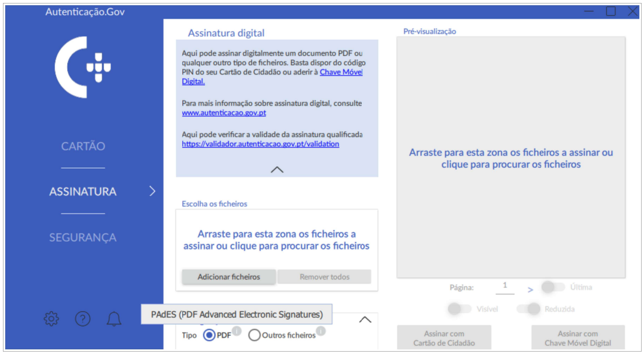This screenshot has height=354, width=644.
Task: Click info icon beside Outros ficheiros
Action: click(x=321, y=331)
